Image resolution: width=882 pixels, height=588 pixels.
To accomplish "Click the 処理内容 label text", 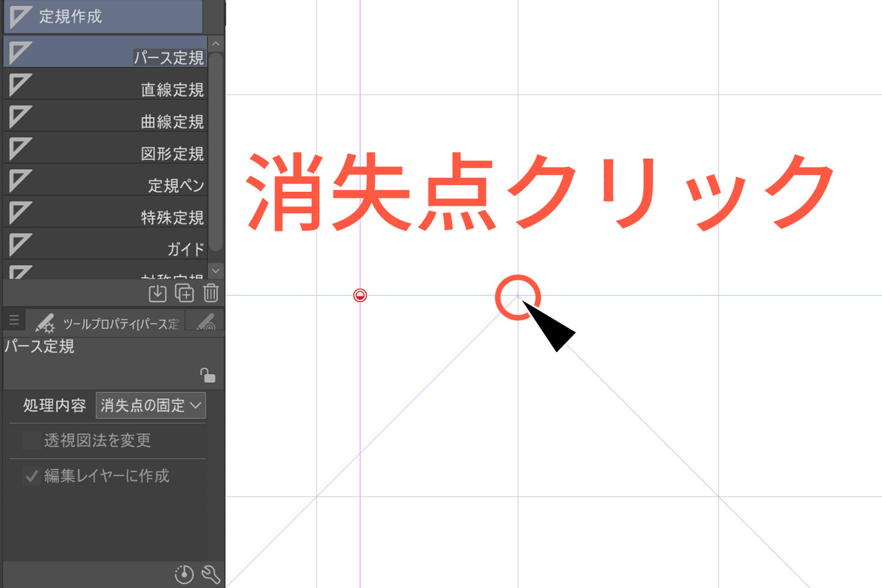I will [55, 405].
